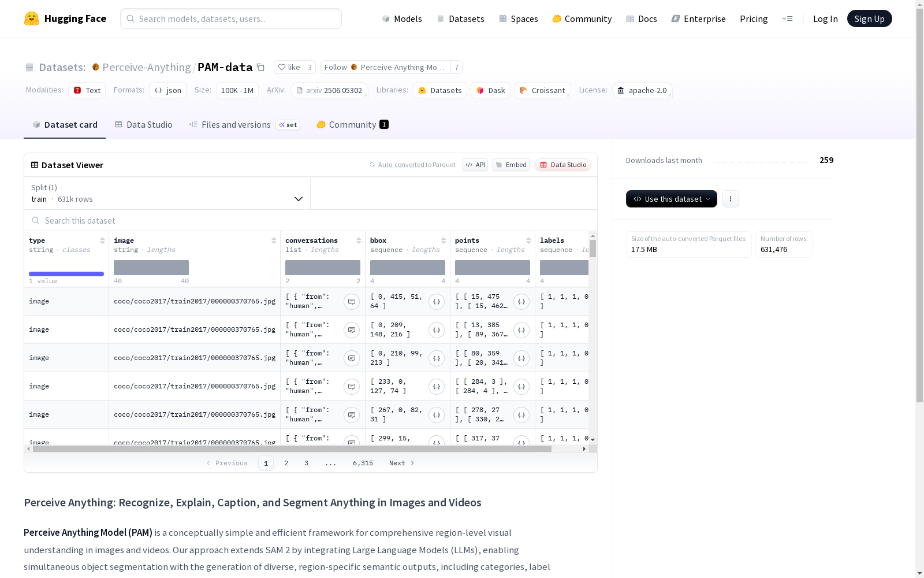Expand points cell starting '80, 359'

click(521, 358)
